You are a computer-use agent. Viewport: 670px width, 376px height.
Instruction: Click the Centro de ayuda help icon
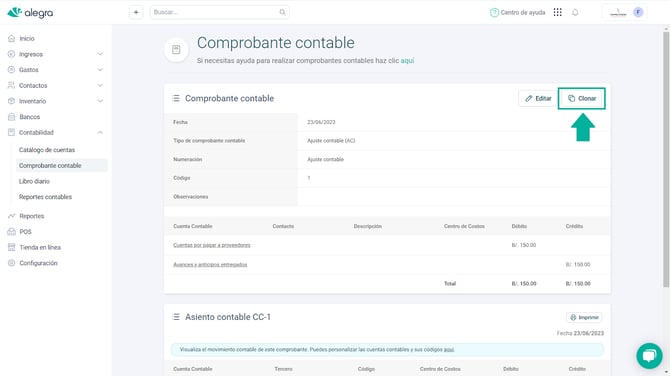494,12
